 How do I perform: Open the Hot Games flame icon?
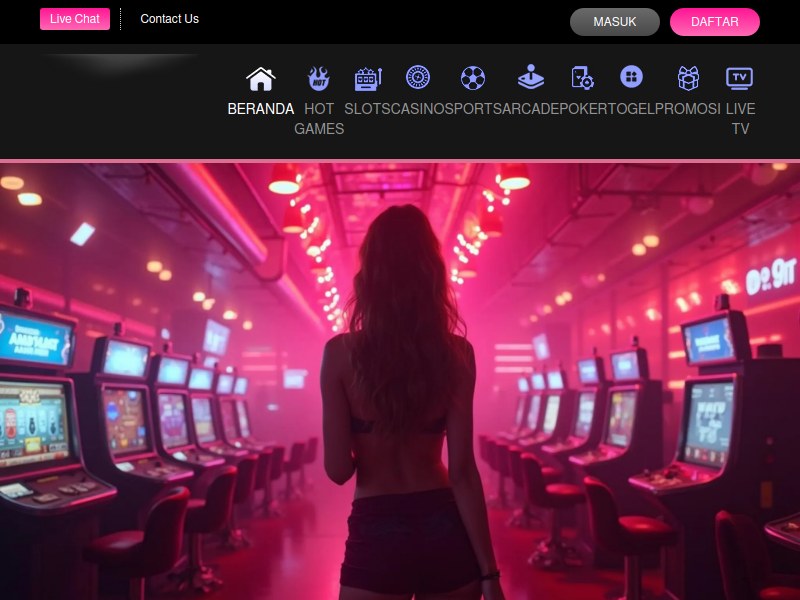(319, 78)
